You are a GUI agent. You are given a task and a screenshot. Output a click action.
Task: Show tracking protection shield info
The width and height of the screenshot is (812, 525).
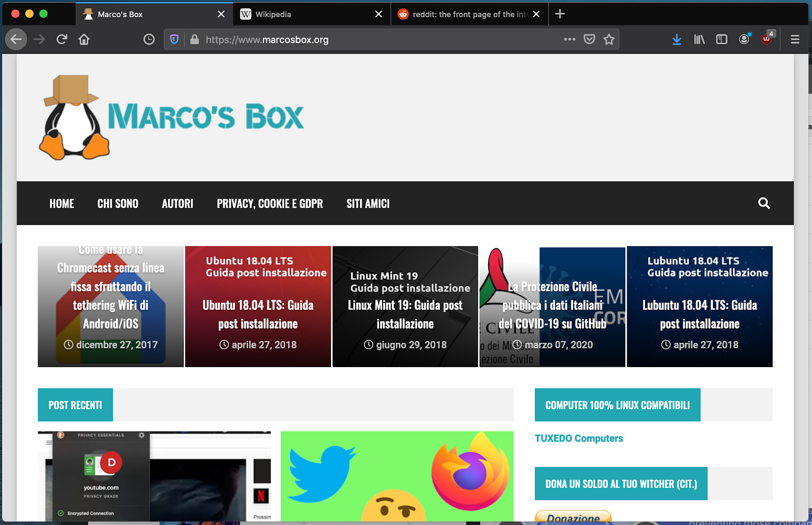pyautogui.click(x=174, y=40)
